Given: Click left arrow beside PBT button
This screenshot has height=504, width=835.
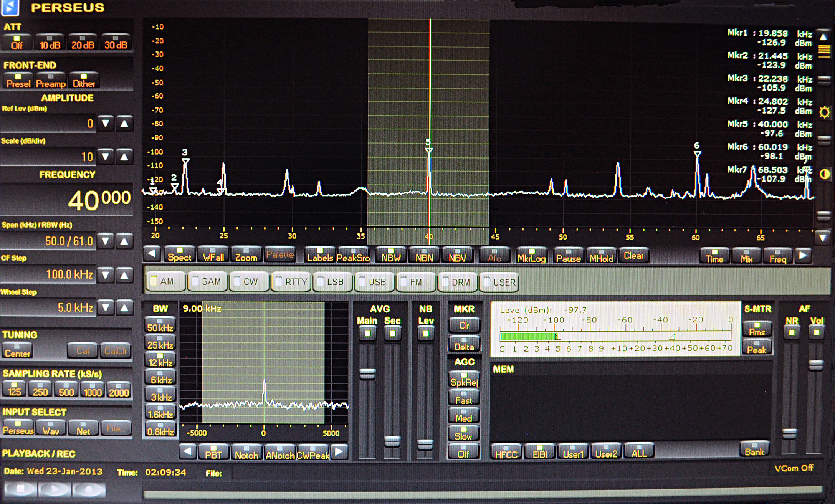Looking at the screenshot, I should (188, 451).
